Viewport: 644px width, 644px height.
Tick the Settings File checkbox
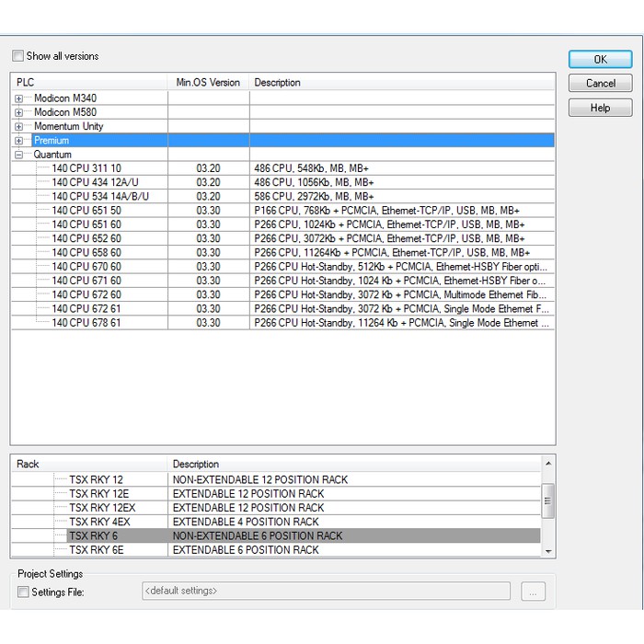(23, 592)
